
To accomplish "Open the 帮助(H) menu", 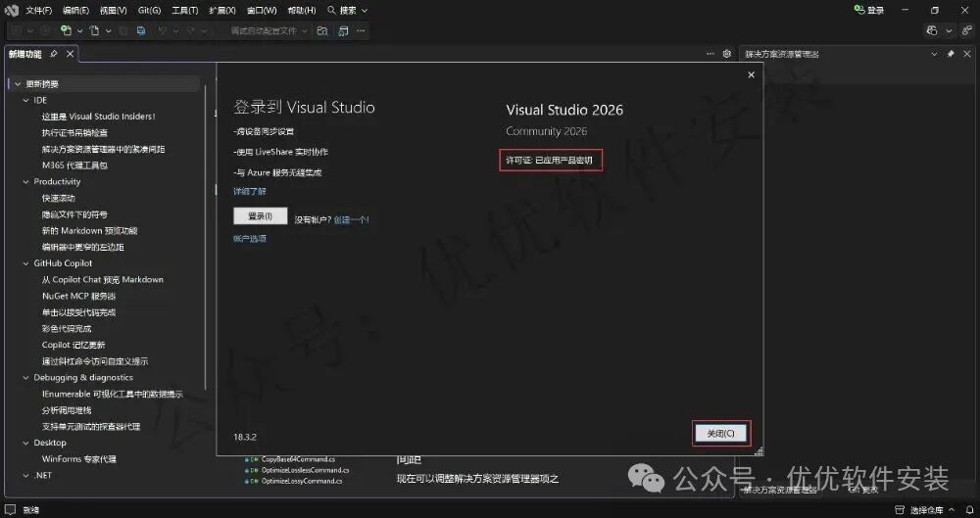I will [x=302, y=11].
